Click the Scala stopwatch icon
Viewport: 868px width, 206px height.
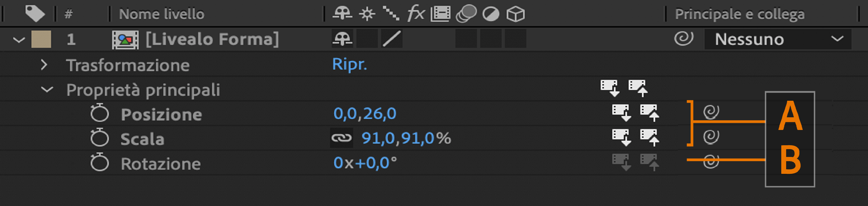click(99, 138)
